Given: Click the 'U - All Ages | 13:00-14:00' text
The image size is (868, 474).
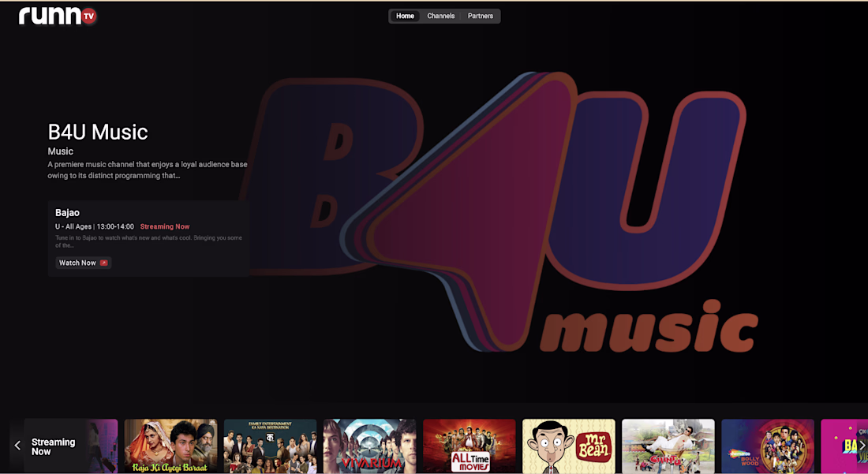Looking at the screenshot, I should pos(95,227).
